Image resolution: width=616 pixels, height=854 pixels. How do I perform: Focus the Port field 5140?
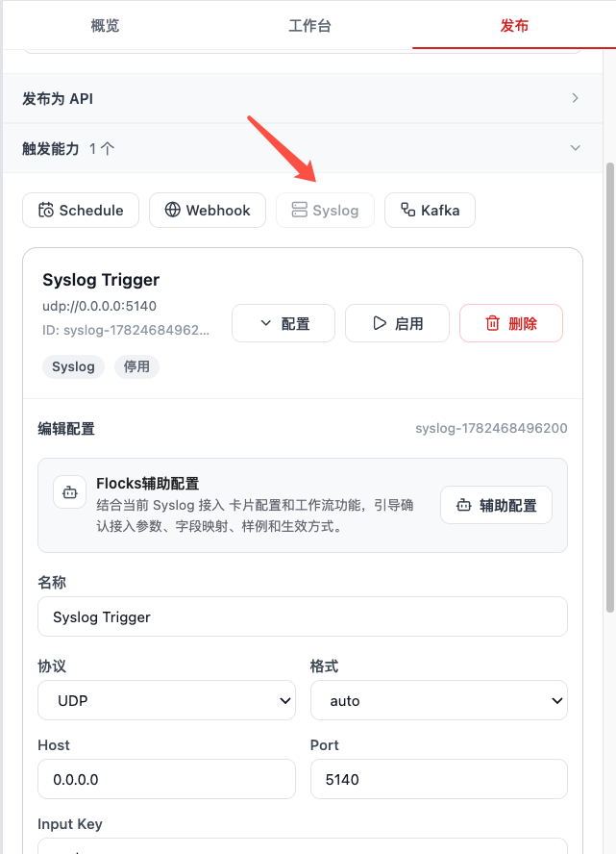[x=439, y=779]
